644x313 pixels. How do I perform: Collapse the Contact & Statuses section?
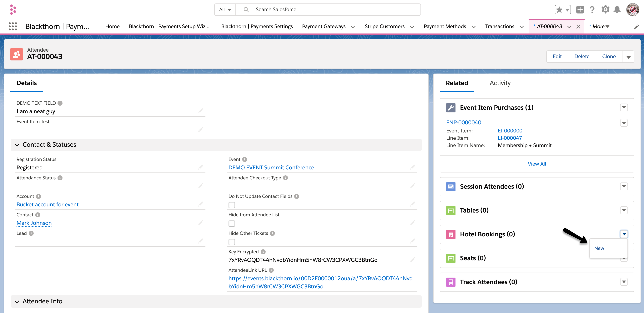[x=17, y=145]
